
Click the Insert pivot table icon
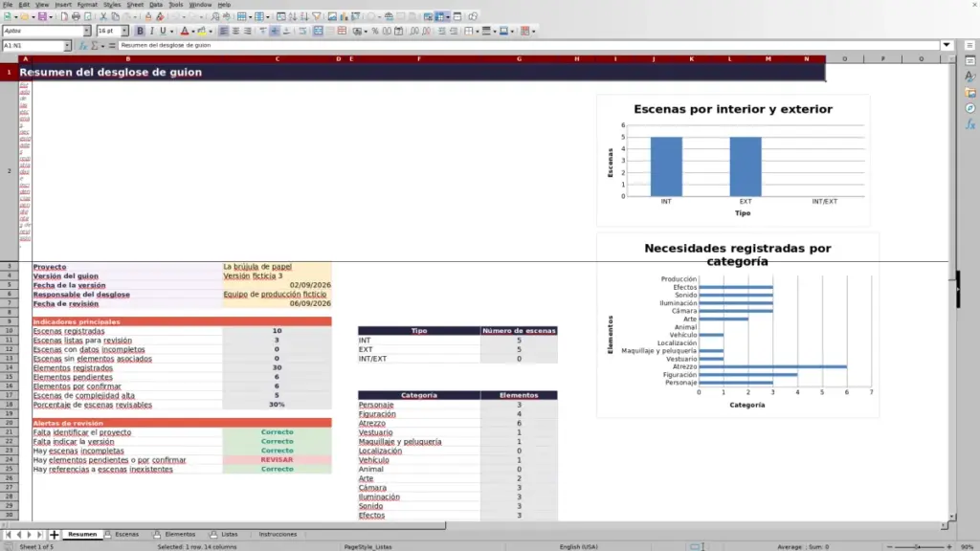pos(356,17)
